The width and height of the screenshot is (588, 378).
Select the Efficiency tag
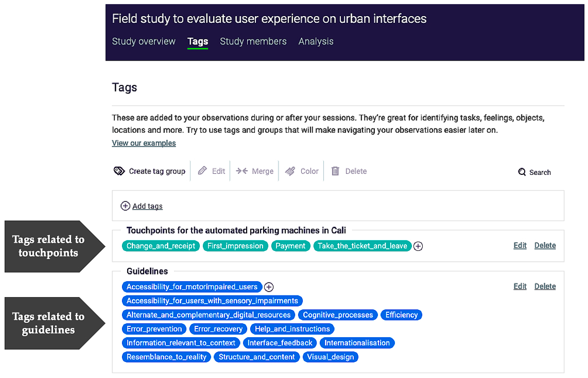pos(402,315)
